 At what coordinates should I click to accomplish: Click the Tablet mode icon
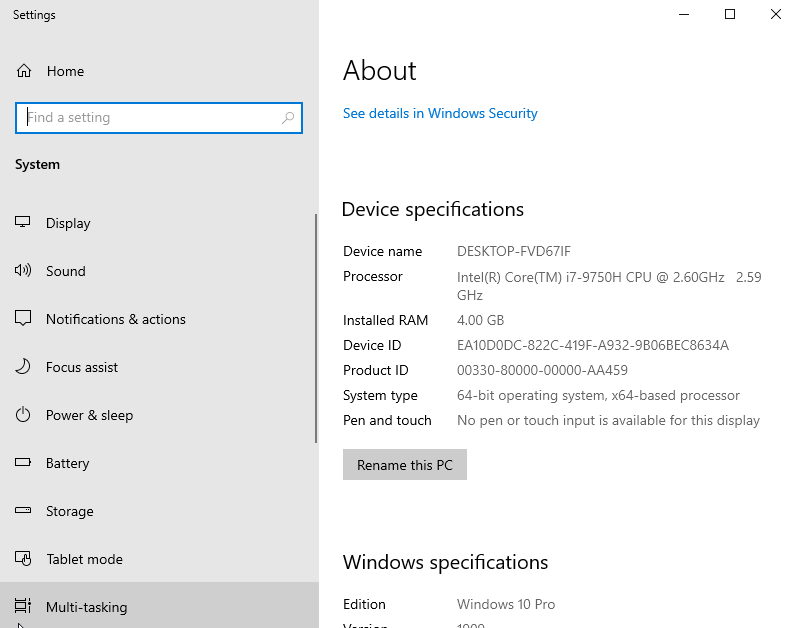(23, 558)
